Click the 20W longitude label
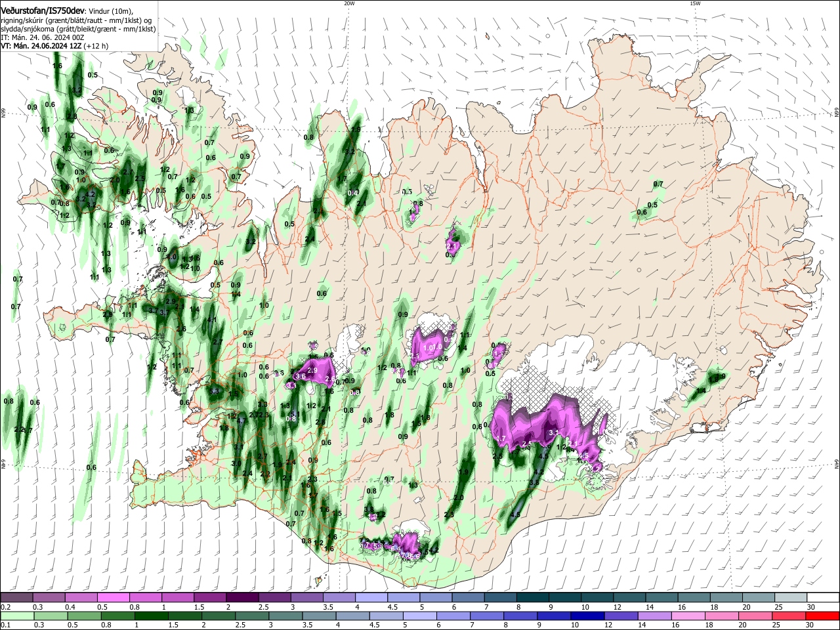The width and height of the screenshot is (840, 630). pos(349,3)
